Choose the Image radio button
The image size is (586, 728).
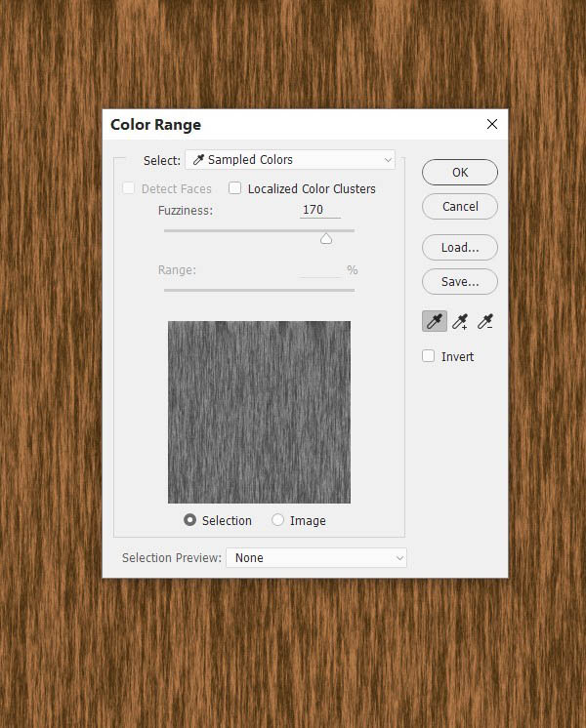pyautogui.click(x=277, y=520)
